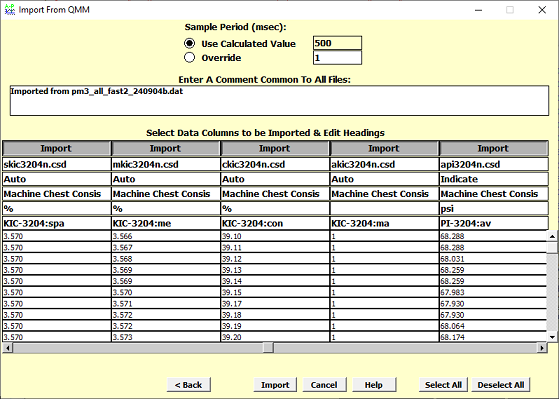Toggle Import header above akic3204n.csd column
Screen dimensions: 559x399
384,148
